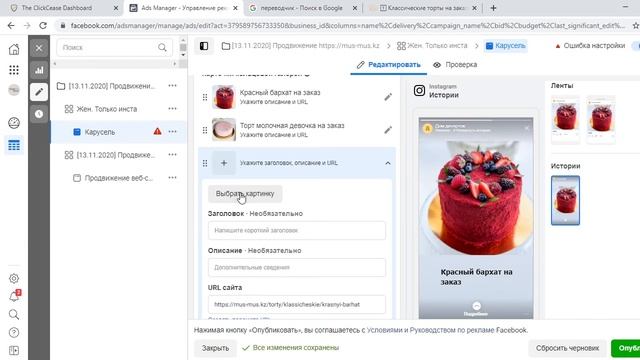Switch to the Редактировать tab
The width and height of the screenshot is (640, 360).
tap(388, 65)
